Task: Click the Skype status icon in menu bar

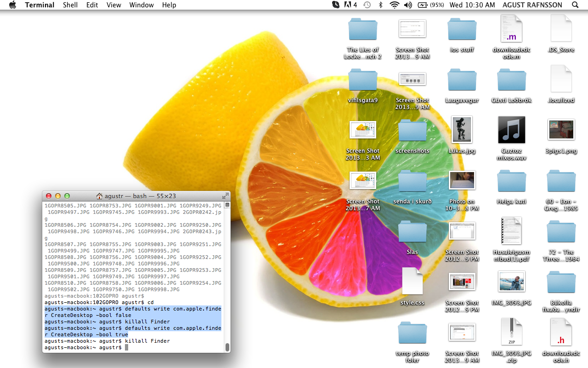Action: (x=336, y=5)
